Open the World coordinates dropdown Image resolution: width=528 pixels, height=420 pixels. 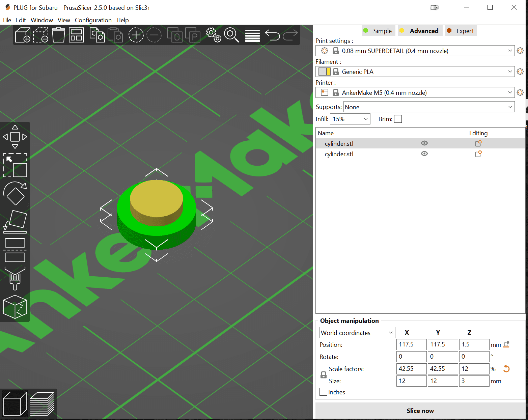pos(357,333)
